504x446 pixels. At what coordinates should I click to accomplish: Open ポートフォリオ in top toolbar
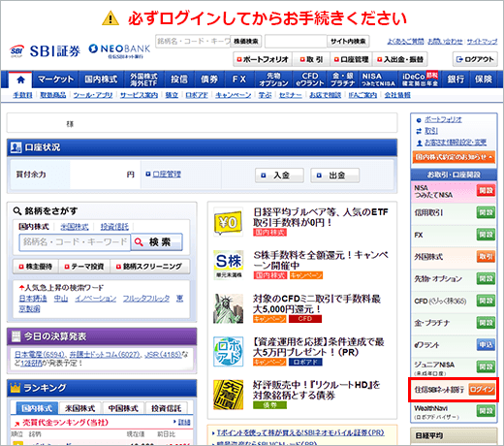click(263, 59)
